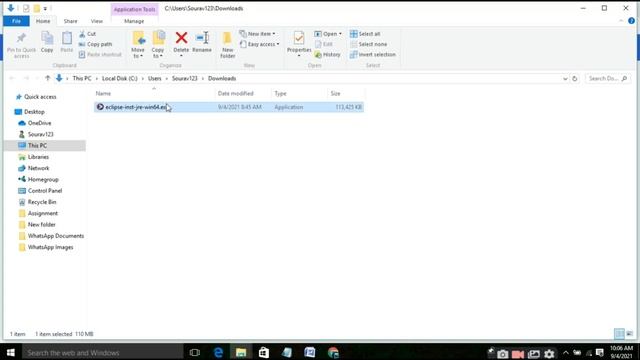Switch to the View ribbon tab

[97, 21]
